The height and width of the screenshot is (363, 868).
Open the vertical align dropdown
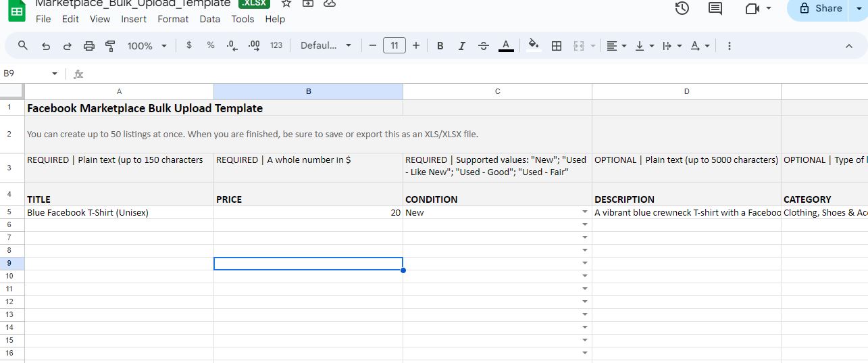645,45
